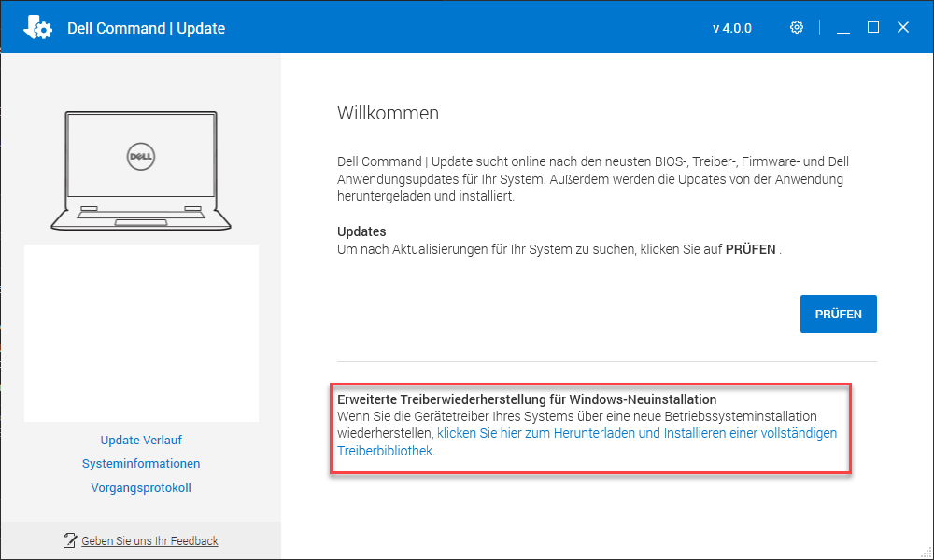
Task: Open the Update-Verlauf link
Action: [x=141, y=440]
